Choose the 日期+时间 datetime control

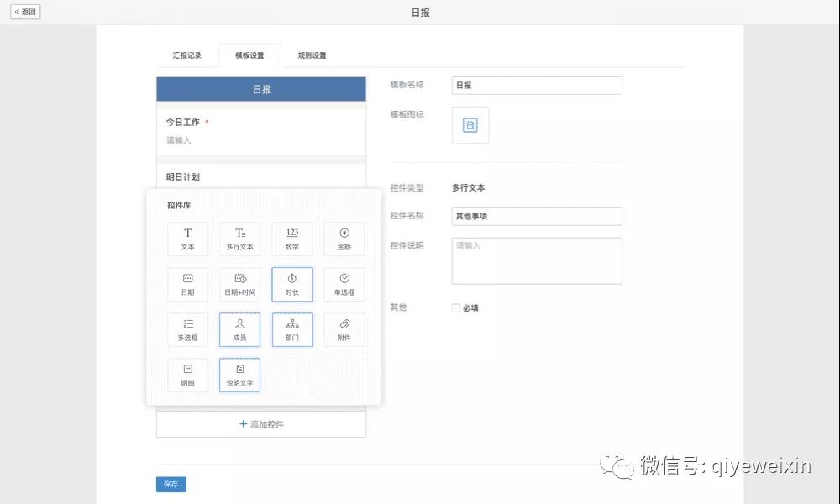click(239, 284)
